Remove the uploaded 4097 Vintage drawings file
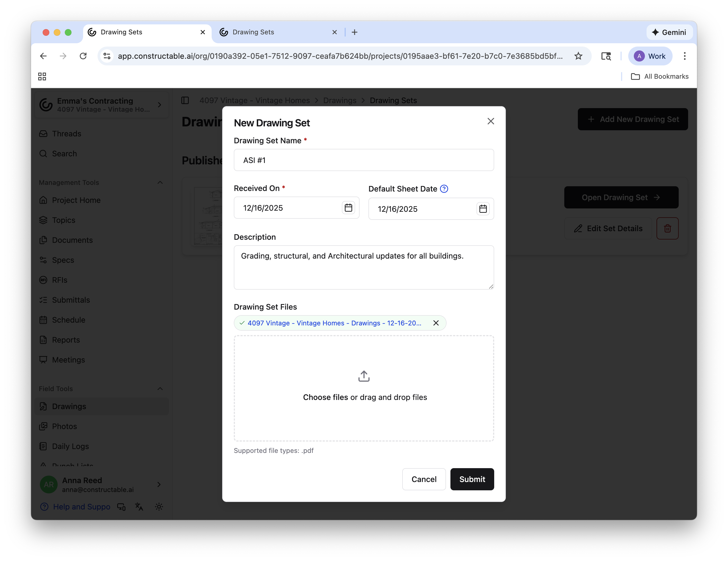Screen dimensions: 728x561 point(436,323)
